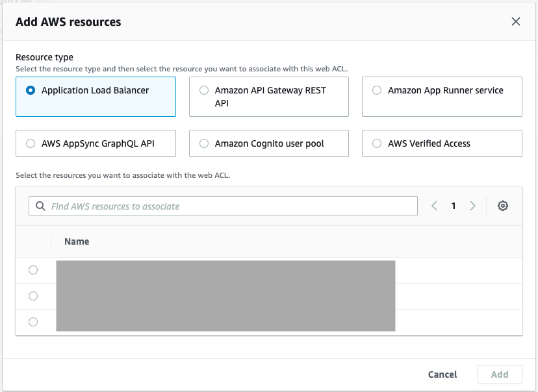This screenshot has width=538, height=392.
Task: Click page number 1 in pagination
Action: (454, 206)
